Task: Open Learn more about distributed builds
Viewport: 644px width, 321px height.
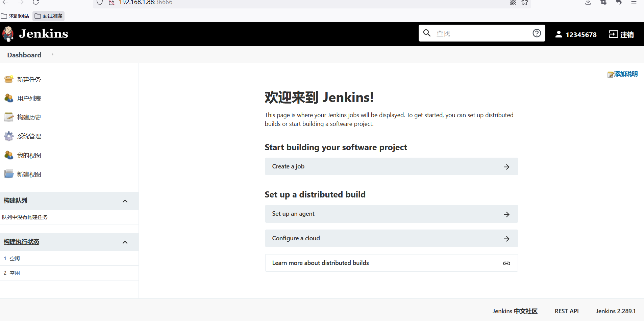Action: (x=391, y=263)
